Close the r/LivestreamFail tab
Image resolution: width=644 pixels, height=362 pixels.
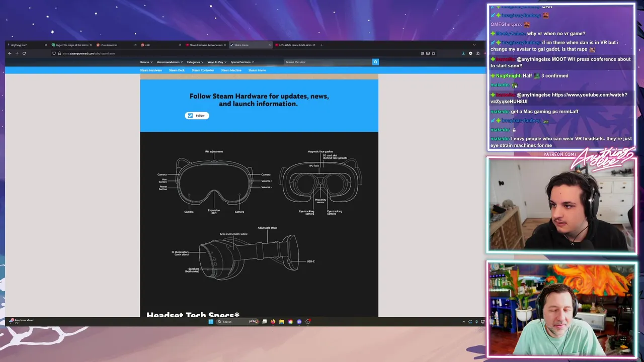(135, 45)
